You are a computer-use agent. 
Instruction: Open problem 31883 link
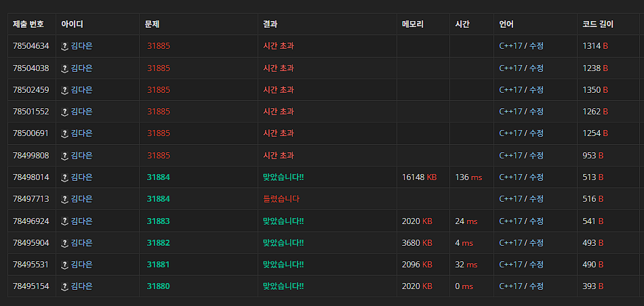click(159, 221)
